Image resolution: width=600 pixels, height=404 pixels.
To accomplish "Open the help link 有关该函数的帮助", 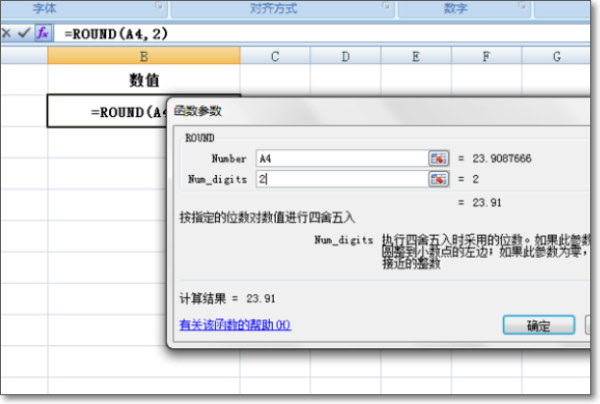I will 235,325.
